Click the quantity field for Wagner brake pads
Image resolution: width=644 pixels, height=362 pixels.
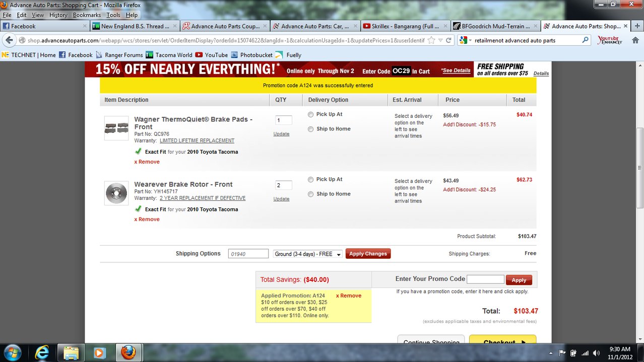point(284,120)
